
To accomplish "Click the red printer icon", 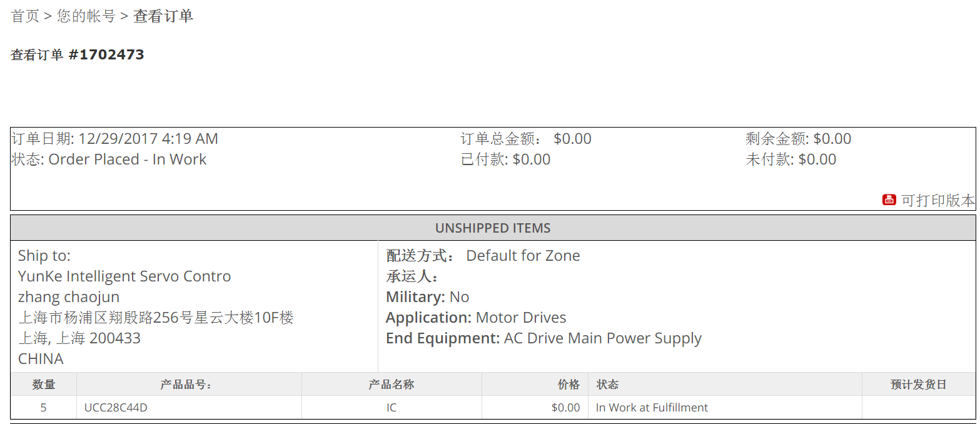I will click(x=889, y=200).
